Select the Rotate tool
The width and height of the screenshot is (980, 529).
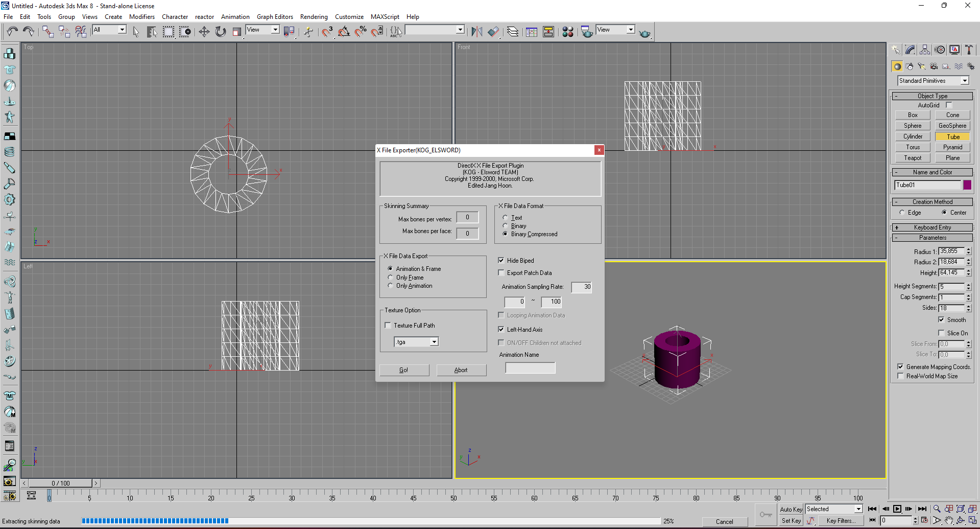(x=220, y=31)
